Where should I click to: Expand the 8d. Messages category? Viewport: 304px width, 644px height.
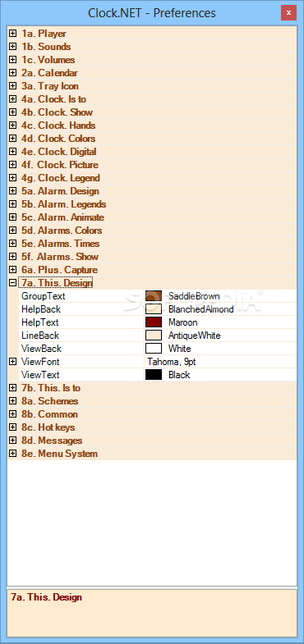tap(13, 441)
